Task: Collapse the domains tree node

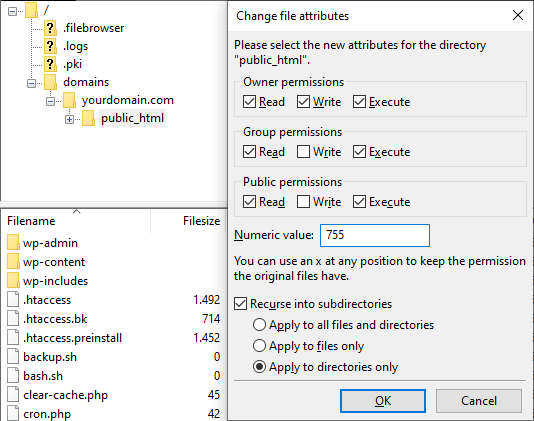Action: (31, 83)
